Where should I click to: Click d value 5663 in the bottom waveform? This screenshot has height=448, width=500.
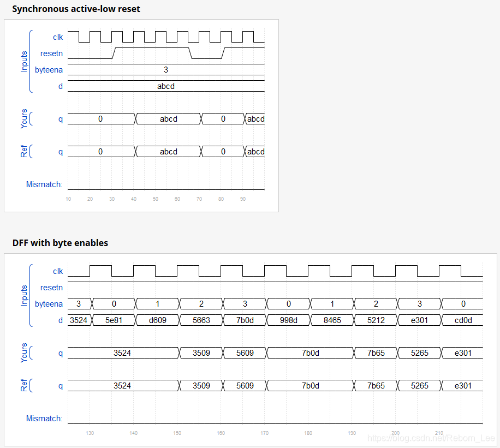[x=201, y=320]
